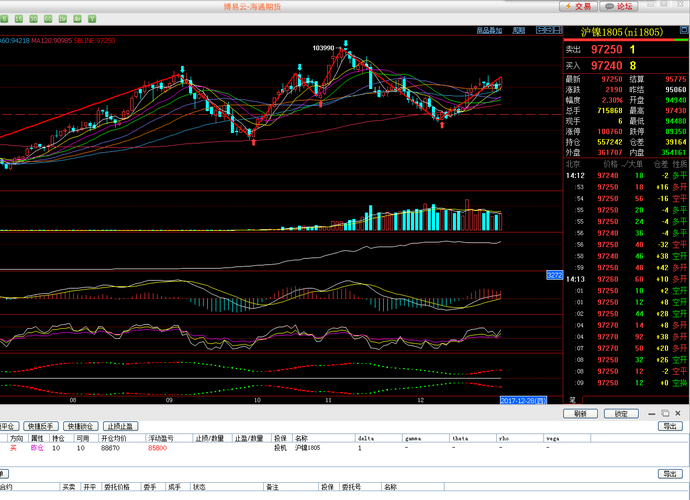Viewport: 690px width, 500px height.
Task: Click the 沪镍1805(ni1805) contract title
Action: tap(622, 32)
